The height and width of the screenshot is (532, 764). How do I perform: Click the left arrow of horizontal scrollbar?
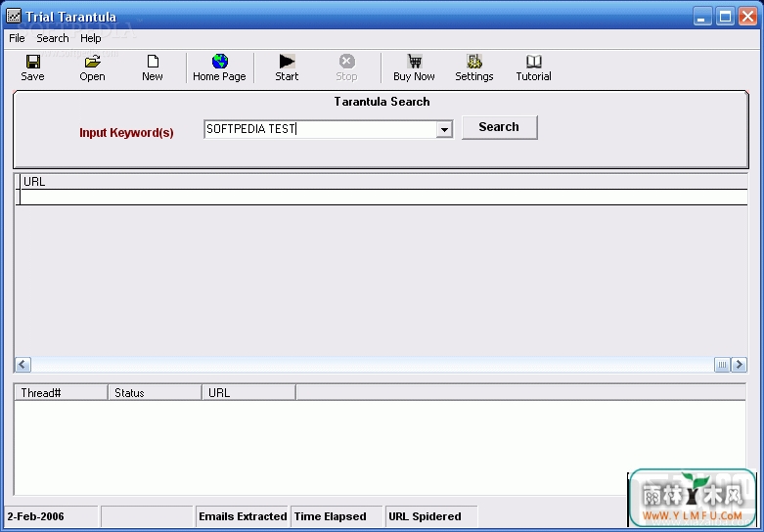[22, 365]
